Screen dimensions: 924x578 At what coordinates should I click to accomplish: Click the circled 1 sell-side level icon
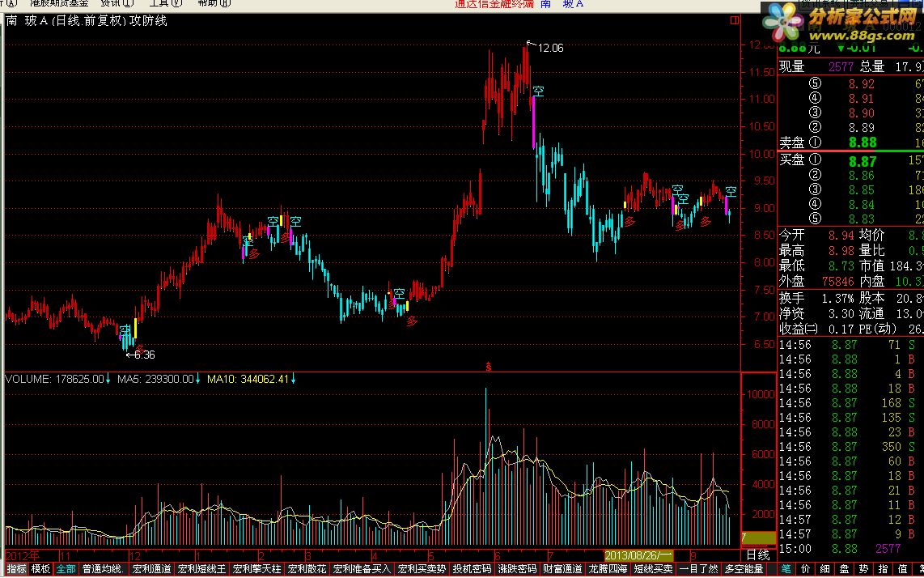pos(815,142)
